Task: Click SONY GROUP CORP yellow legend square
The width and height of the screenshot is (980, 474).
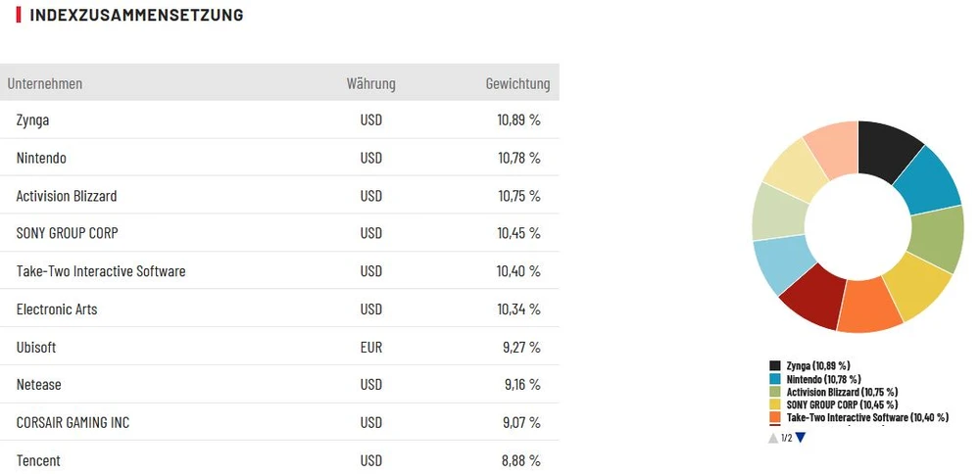Action: [775, 404]
